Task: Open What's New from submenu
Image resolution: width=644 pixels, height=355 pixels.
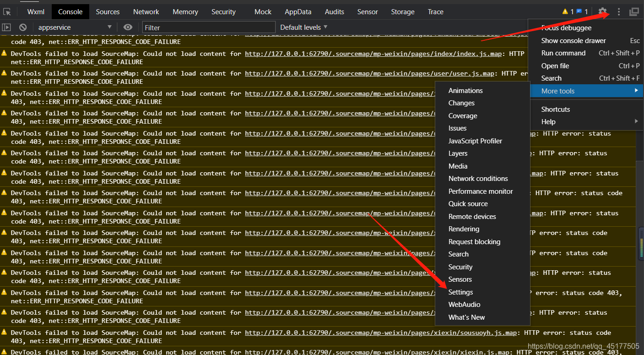Action: 482,317
